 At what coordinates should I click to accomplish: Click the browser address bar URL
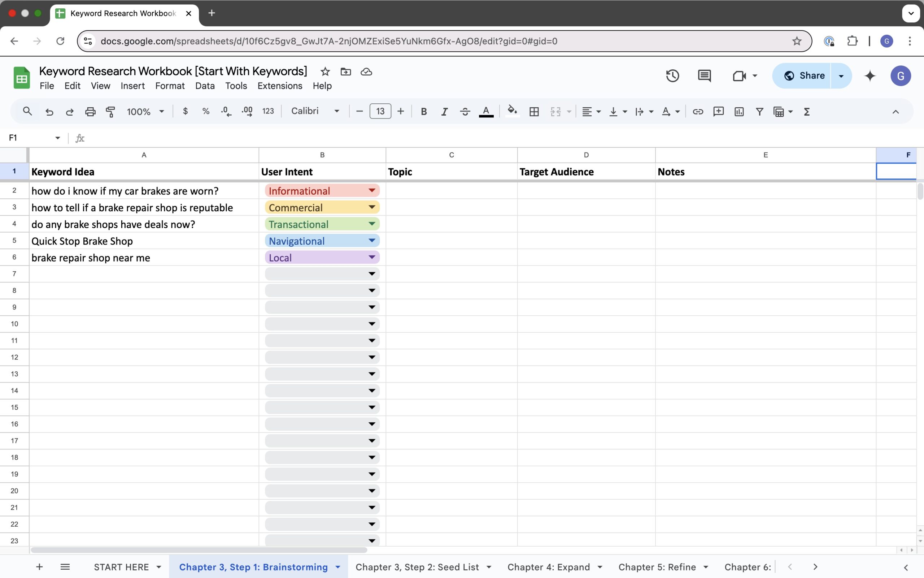(x=329, y=41)
